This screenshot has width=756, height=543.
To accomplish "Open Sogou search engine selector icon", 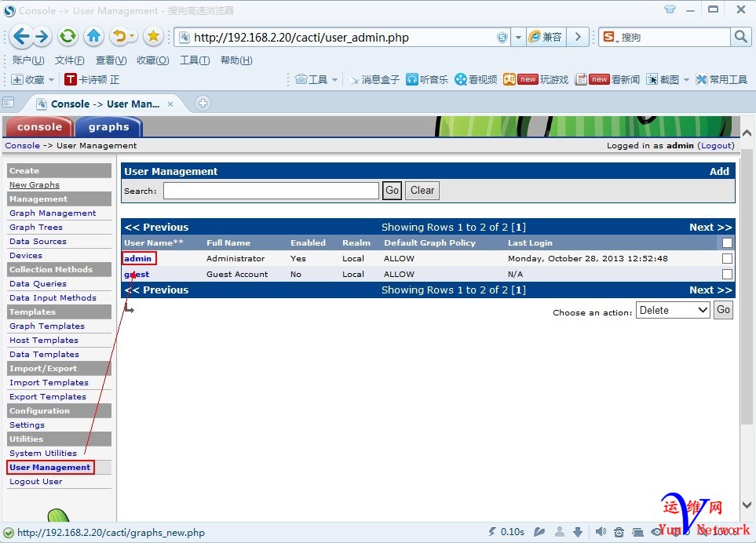I will [x=610, y=37].
